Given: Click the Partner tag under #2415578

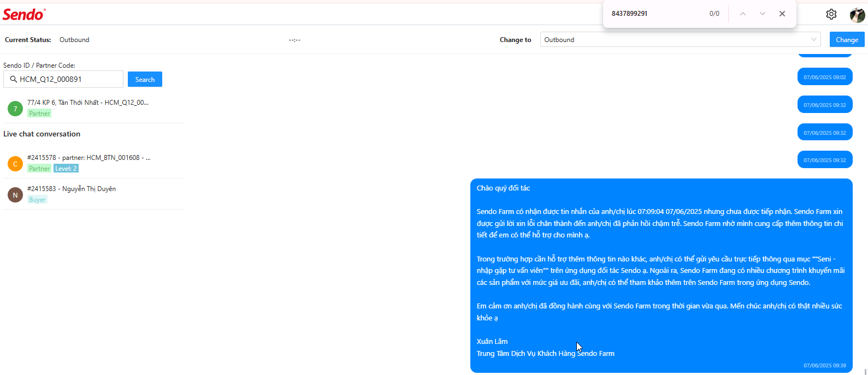Looking at the screenshot, I should tap(39, 169).
